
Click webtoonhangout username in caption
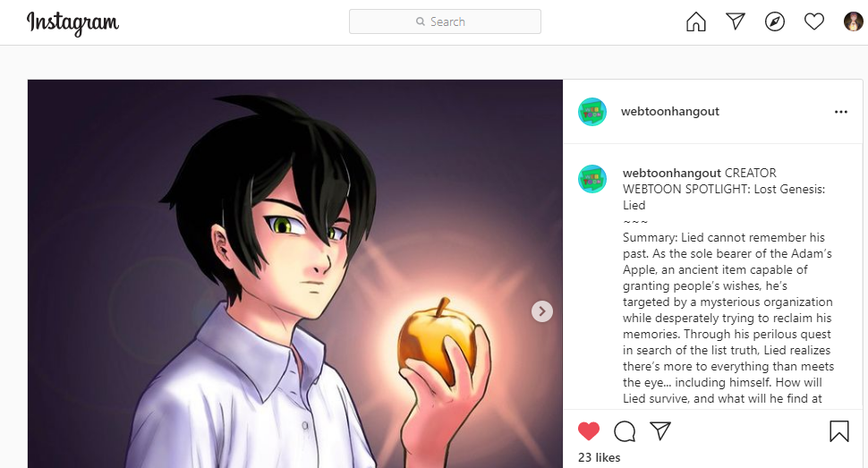click(672, 173)
